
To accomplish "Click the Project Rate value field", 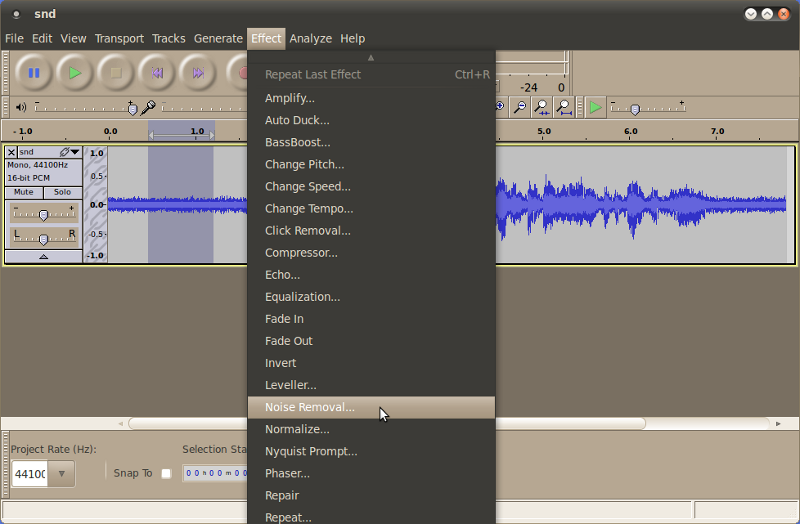I will 31,474.
